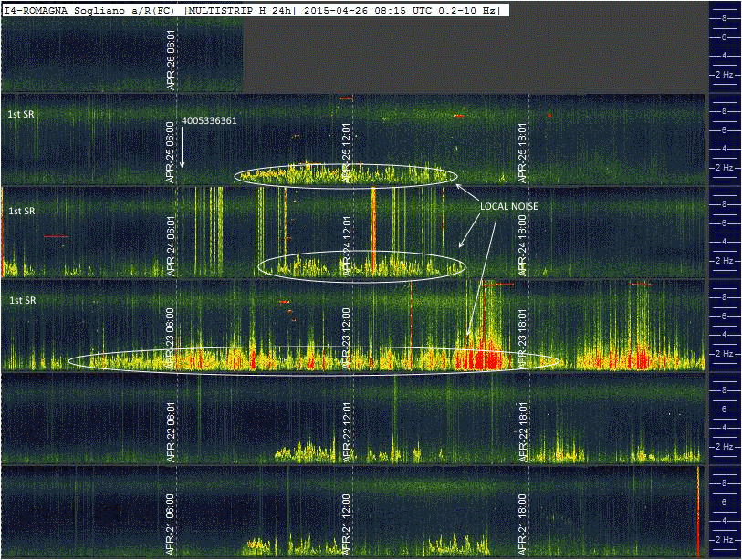Select the 1st SR label in APR-25 strip
The image size is (742, 560).
[22, 114]
